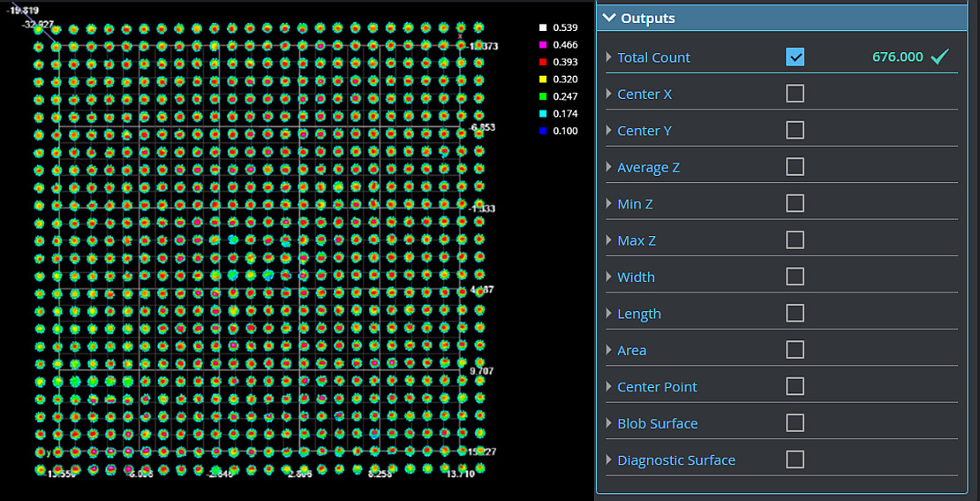Screen dimensions: 980x501
Task: Expand the Area output row arrow
Action: pos(608,351)
